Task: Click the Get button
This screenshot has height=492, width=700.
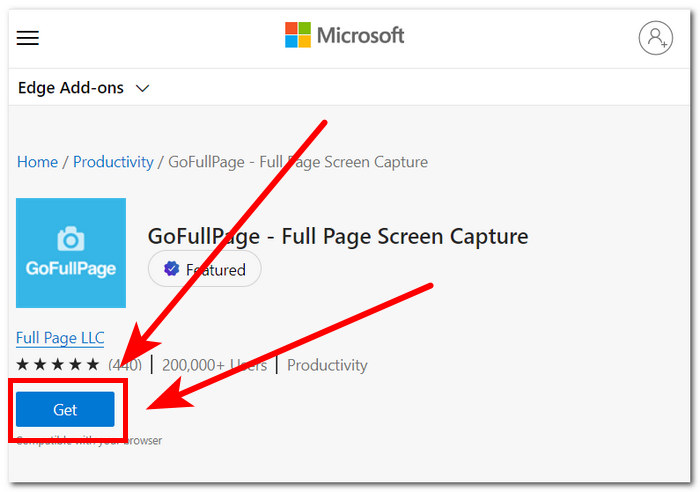Action: click(65, 409)
